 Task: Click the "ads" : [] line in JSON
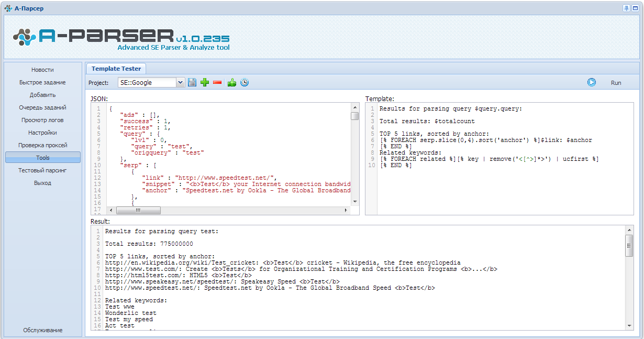point(139,115)
